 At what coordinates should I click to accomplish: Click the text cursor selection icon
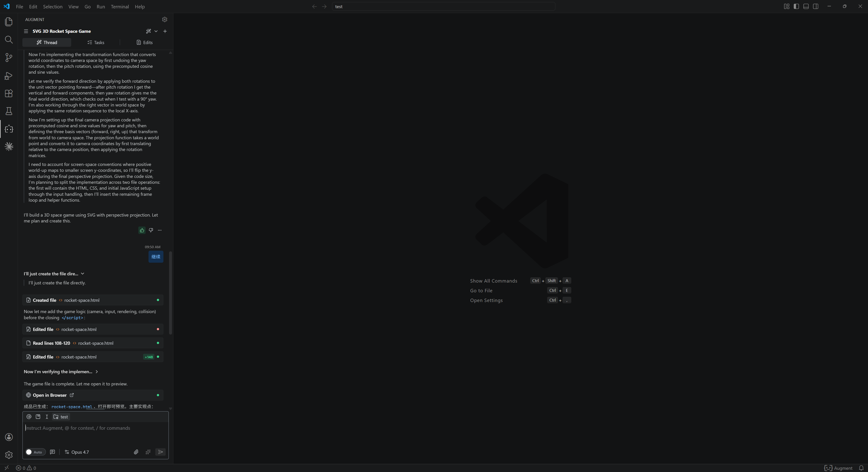click(47, 417)
